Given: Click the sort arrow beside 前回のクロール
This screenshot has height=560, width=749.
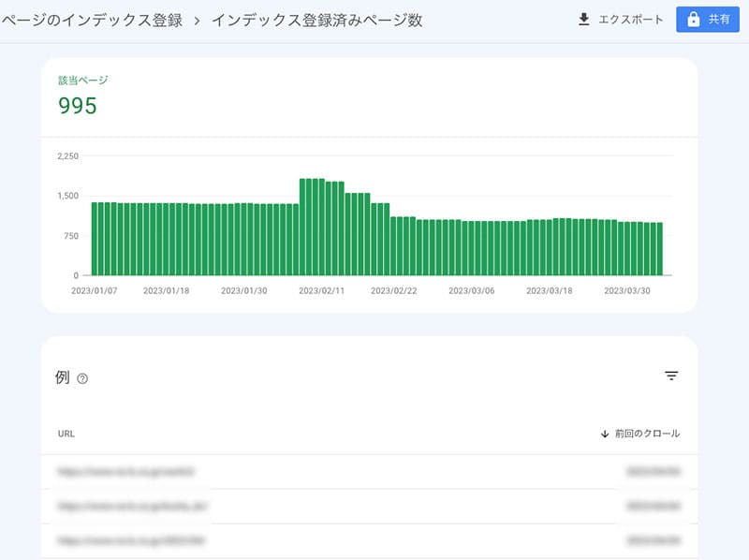Looking at the screenshot, I should tap(605, 434).
